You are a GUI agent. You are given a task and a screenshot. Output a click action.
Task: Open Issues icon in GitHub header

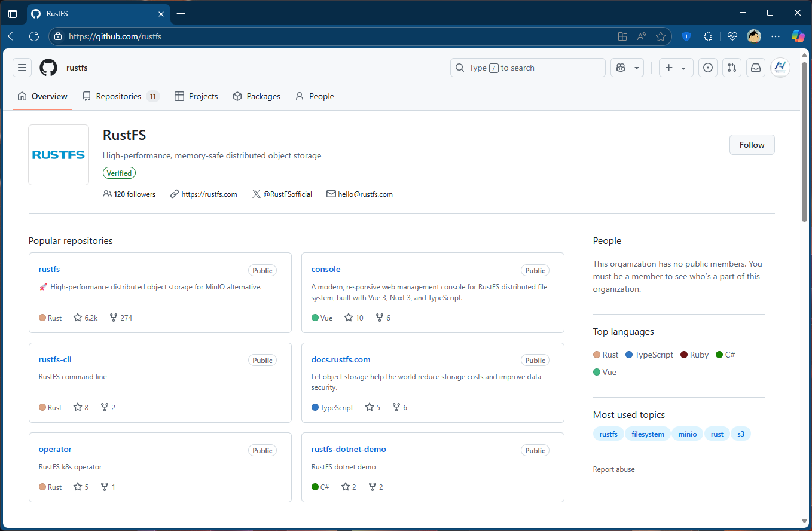click(x=708, y=68)
